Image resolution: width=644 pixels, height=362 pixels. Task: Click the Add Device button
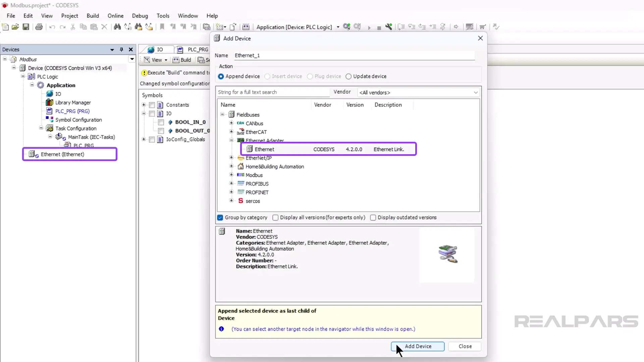(418, 346)
